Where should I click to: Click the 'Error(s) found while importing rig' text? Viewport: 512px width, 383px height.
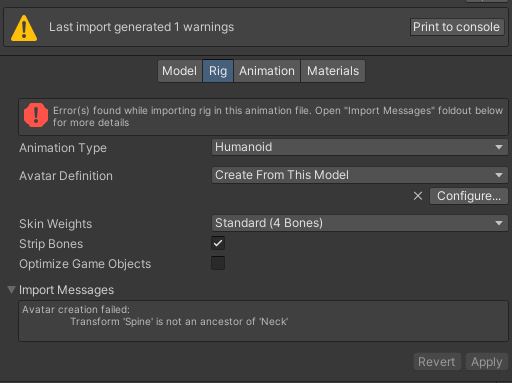[278, 116]
